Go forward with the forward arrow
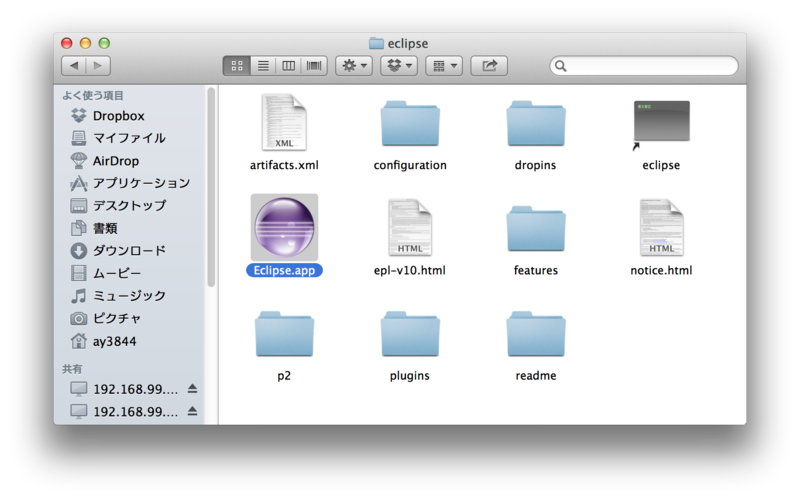The width and height of the screenshot is (800, 499). pyautogui.click(x=98, y=66)
